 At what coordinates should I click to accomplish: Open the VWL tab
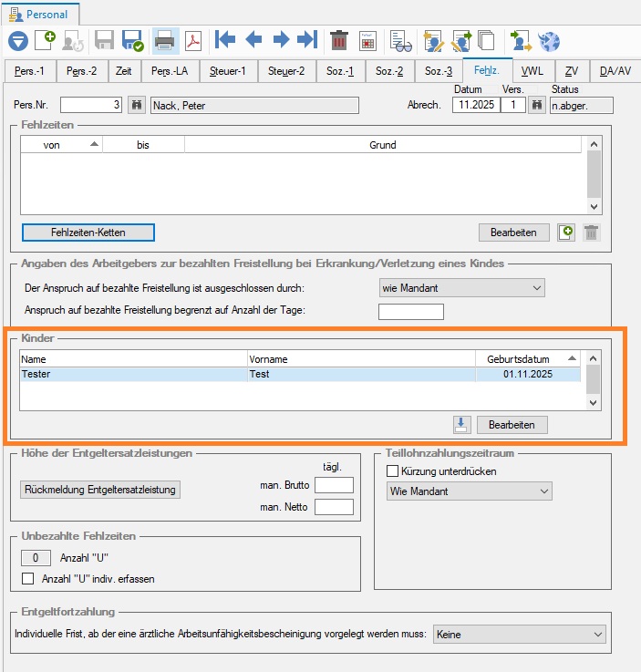click(x=532, y=71)
